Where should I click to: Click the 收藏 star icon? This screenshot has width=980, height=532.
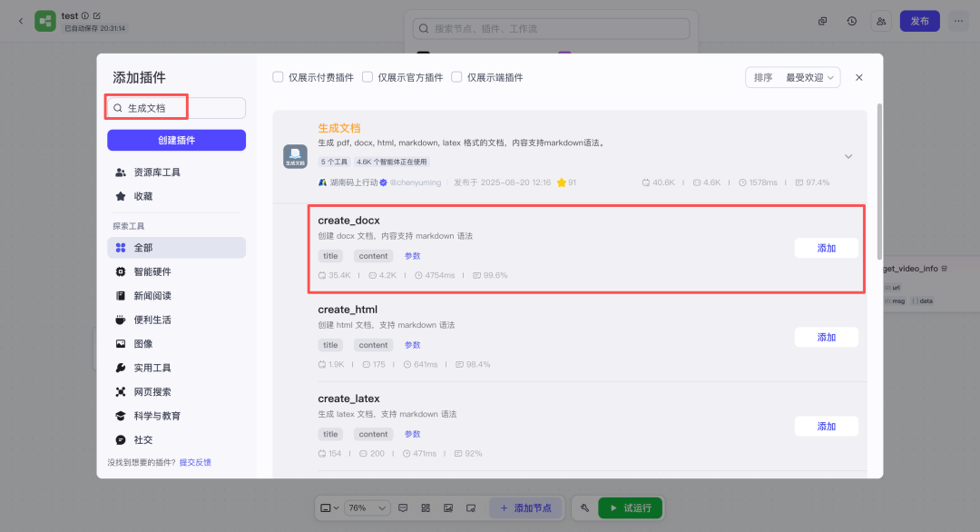(x=121, y=196)
